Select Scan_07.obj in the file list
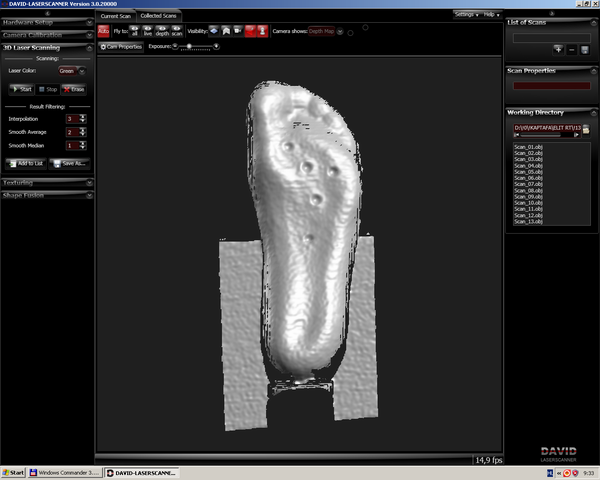Viewport: 600px width, 480px height. coord(528,185)
